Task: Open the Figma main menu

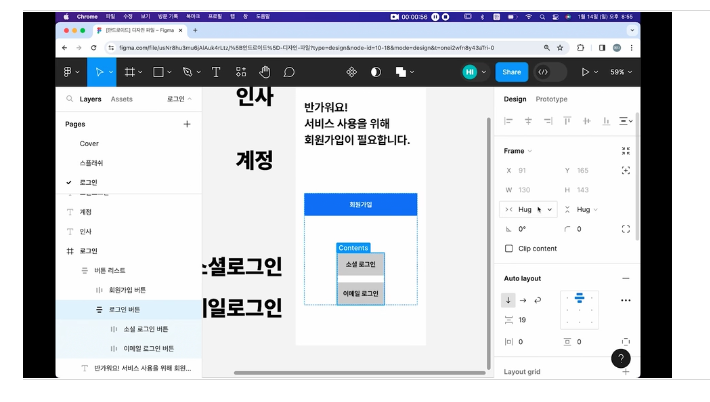Action: point(67,72)
